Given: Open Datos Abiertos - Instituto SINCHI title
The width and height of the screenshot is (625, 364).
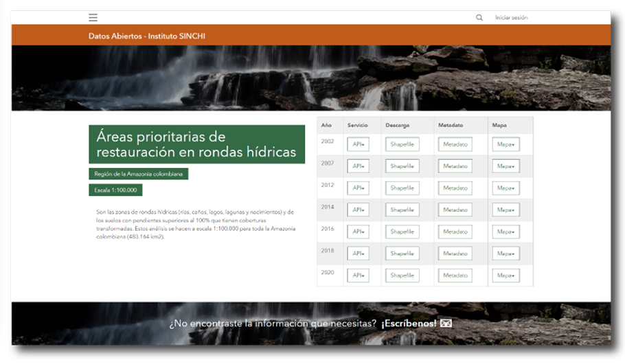Looking at the screenshot, I should click(x=147, y=36).
